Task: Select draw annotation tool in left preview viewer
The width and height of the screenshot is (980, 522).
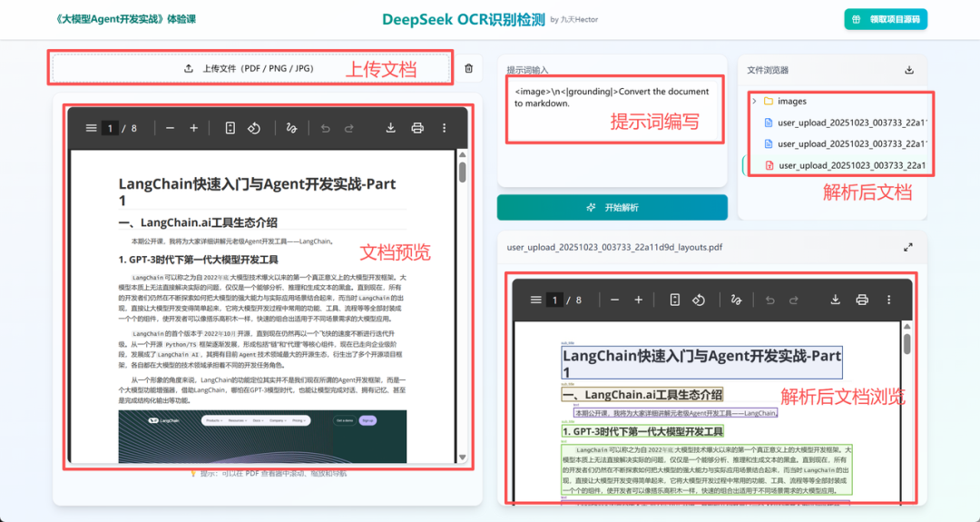Action: [x=291, y=128]
